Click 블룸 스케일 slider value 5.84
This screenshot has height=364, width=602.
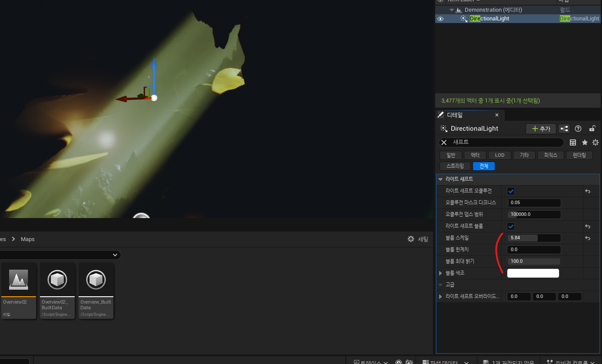tap(534, 238)
